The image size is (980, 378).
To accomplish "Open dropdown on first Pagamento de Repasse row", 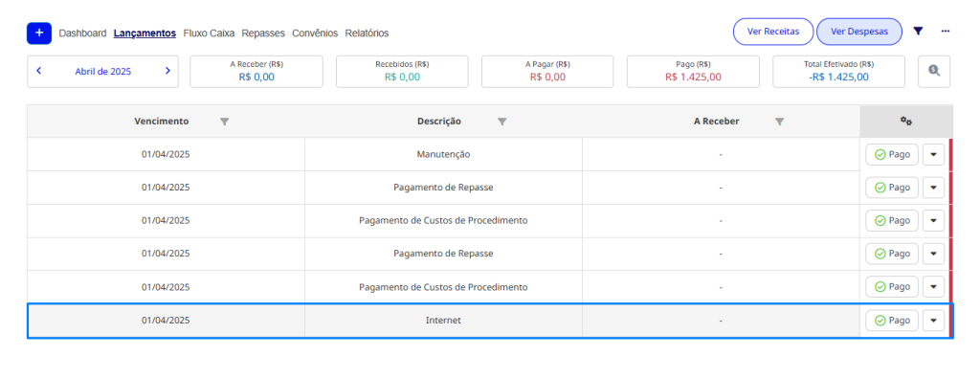I will [933, 188].
